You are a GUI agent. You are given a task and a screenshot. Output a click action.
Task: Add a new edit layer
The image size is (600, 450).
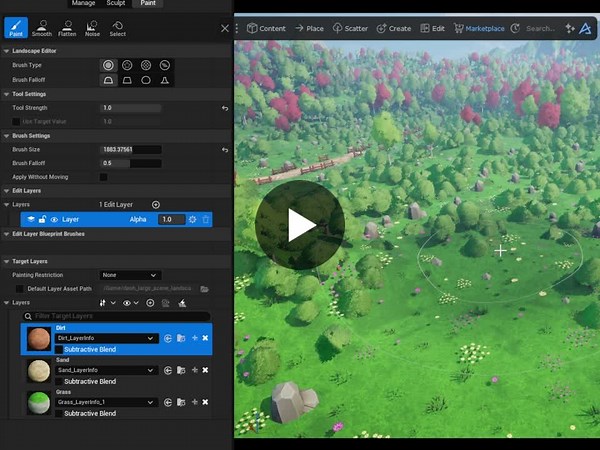(156, 205)
